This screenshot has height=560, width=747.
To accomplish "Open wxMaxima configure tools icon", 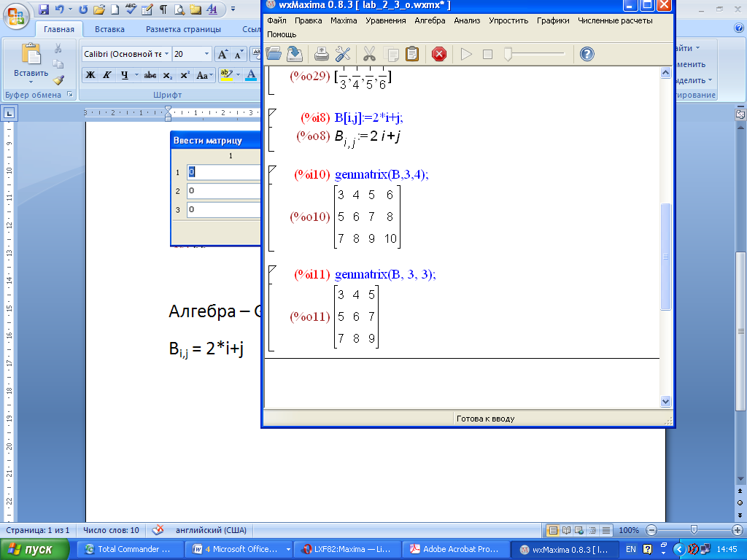I will [x=343, y=54].
